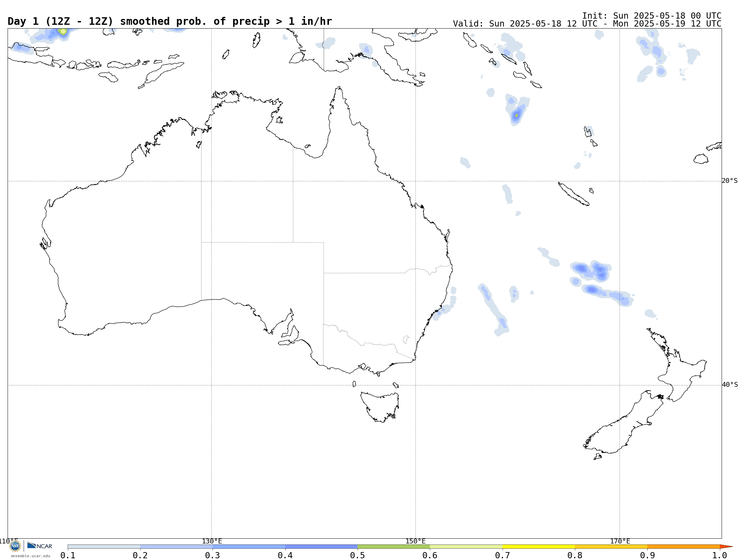Viewport: 744px width, 560px height.
Task: Click the NCAR logo
Action: click(40, 546)
